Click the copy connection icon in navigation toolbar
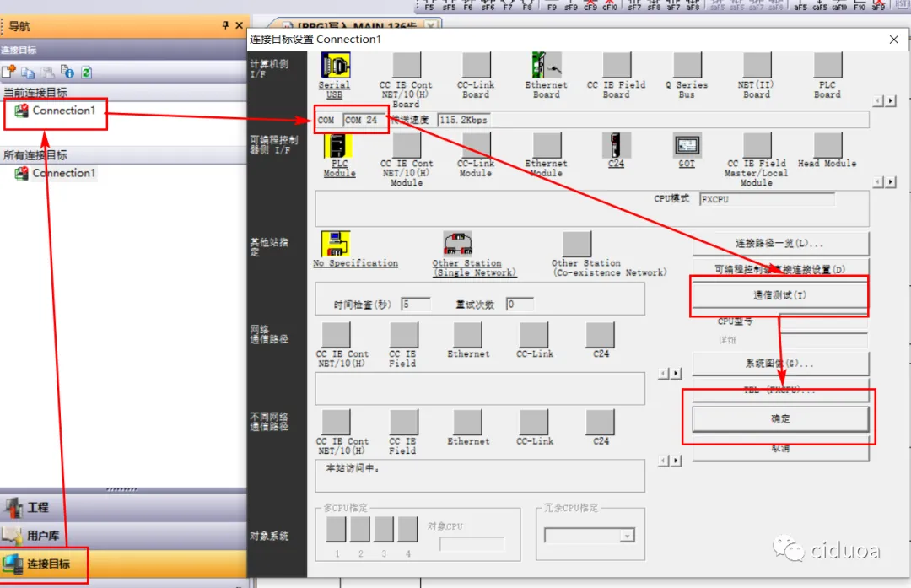 tap(28, 72)
